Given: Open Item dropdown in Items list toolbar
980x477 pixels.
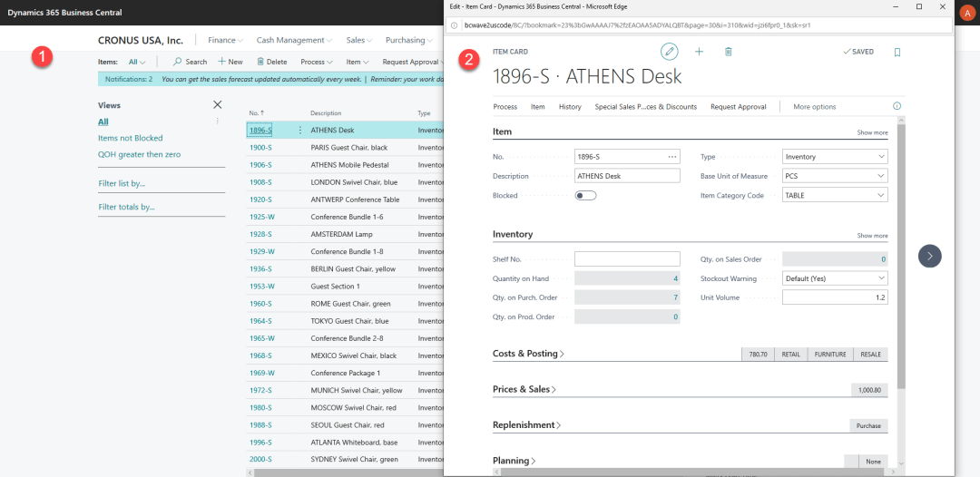Looking at the screenshot, I should 358,62.
